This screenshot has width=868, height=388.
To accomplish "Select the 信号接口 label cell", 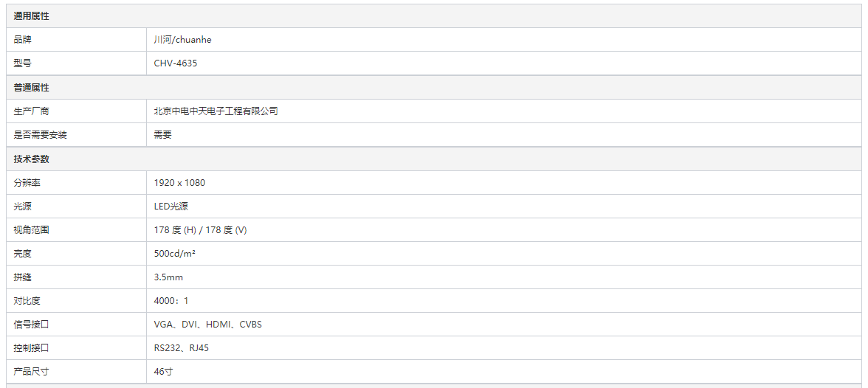I will tap(77, 325).
